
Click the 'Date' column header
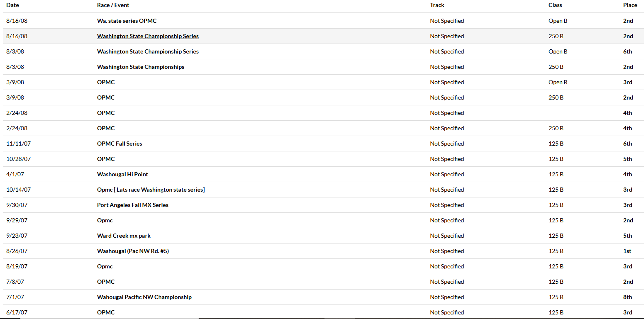(x=12, y=5)
